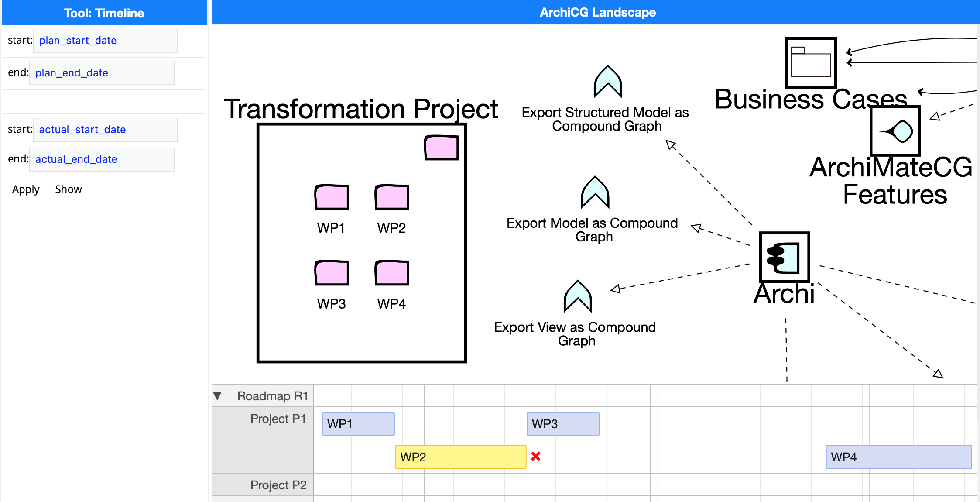The height and width of the screenshot is (502, 980).
Task: Click the Export View as Compound Graph label
Action: pos(575,334)
